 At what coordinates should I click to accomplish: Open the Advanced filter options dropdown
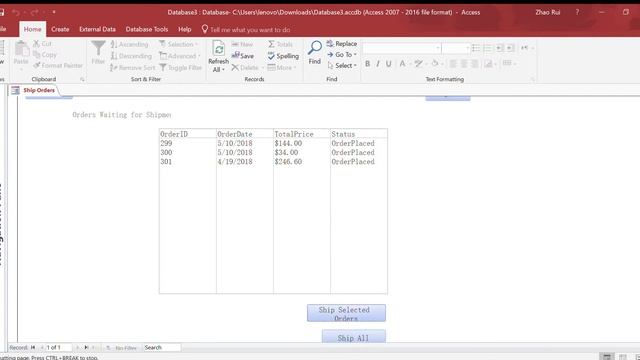point(180,56)
